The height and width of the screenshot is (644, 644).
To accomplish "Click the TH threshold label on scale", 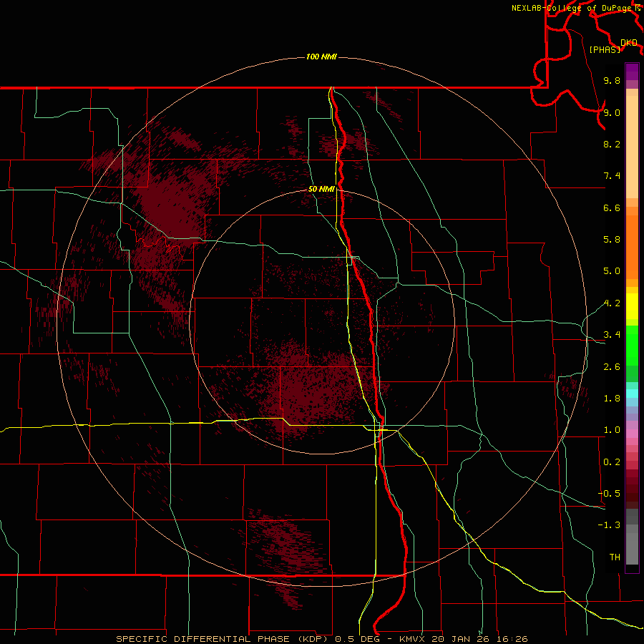I will (615, 557).
